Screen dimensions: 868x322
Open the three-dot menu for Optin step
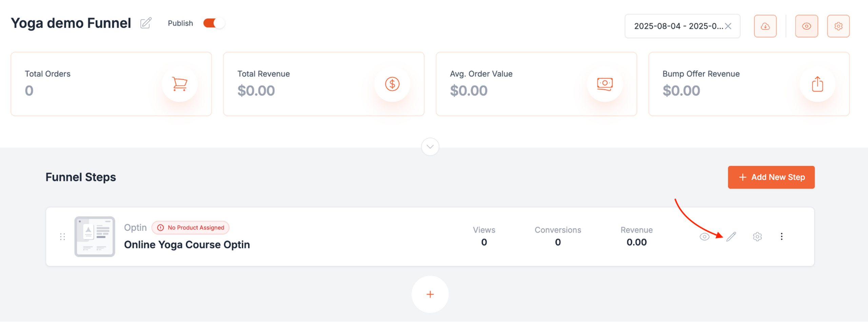pos(782,236)
